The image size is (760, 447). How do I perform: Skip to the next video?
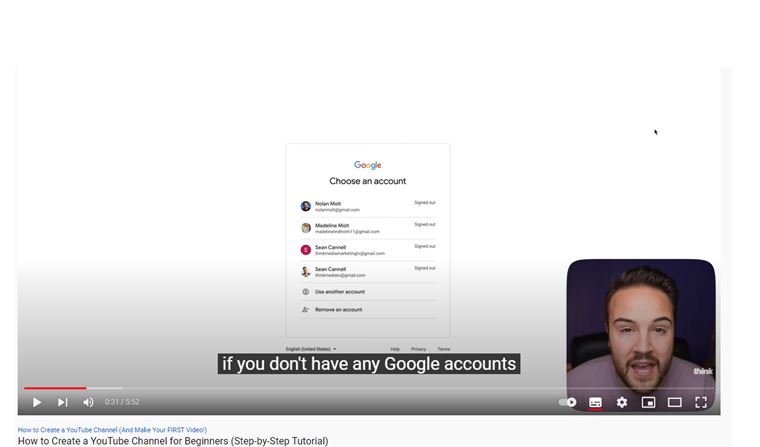pos(63,402)
